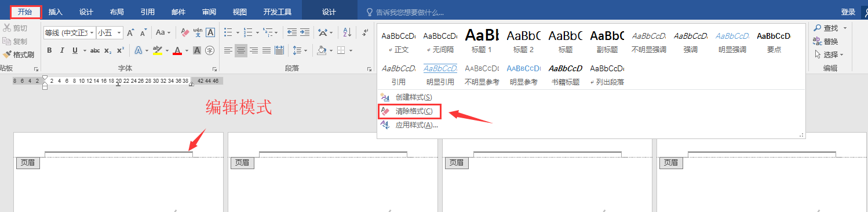This screenshot has height=212, width=868.
Task: Open the highlight color dropdown arrow
Action: pos(166,50)
